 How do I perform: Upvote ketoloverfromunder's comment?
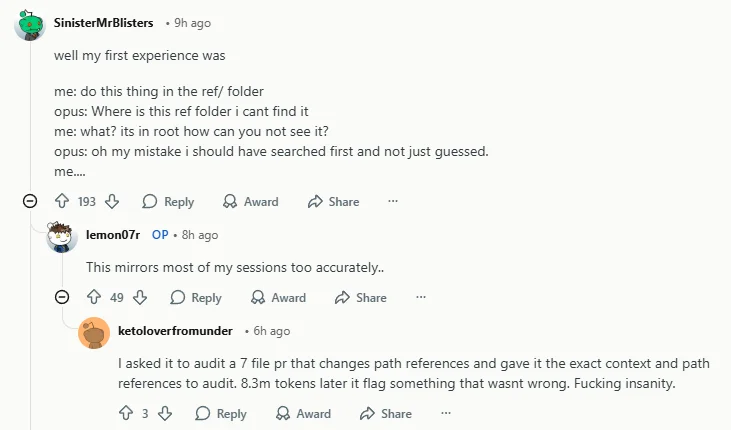[126, 413]
